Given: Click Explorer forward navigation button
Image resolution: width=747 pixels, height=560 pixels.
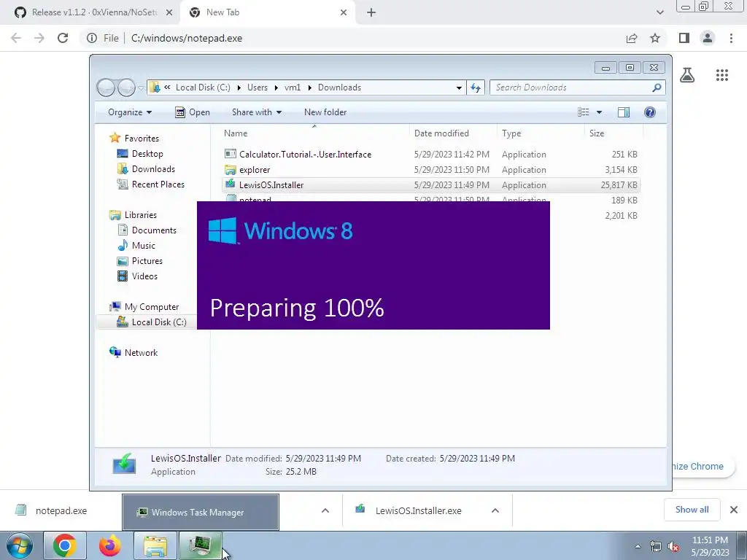Looking at the screenshot, I should pyautogui.click(x=126, y=87).
